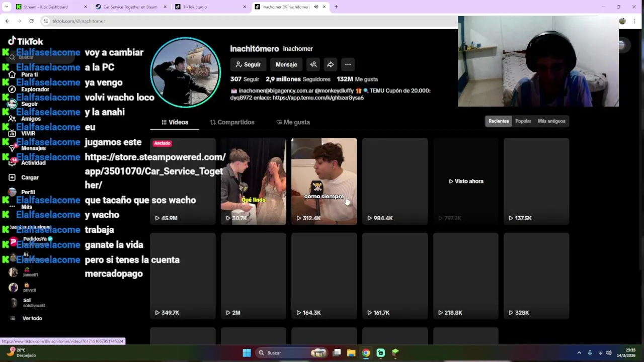
Task: Open volume control from system tray
Action: coord(609,353)
